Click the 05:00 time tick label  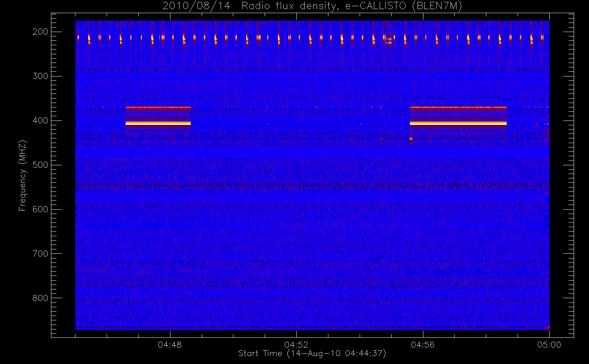pyautogui.click(x=549, y=345)
